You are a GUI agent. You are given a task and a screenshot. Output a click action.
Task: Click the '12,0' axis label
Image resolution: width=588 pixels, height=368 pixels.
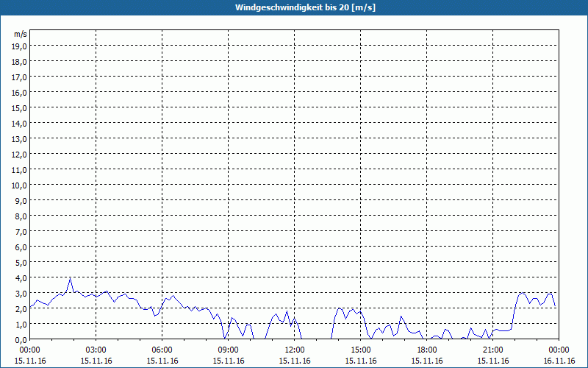(x=19, y=154)
